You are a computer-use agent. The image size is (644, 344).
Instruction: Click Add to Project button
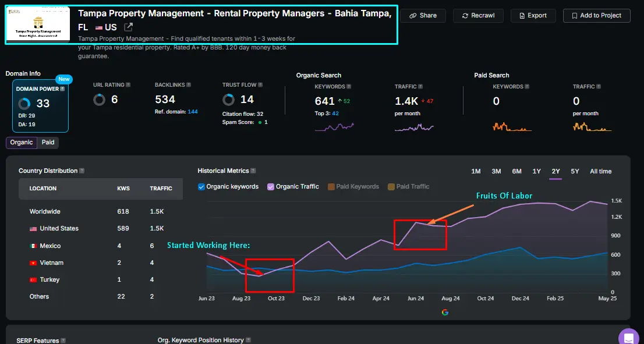597,16
